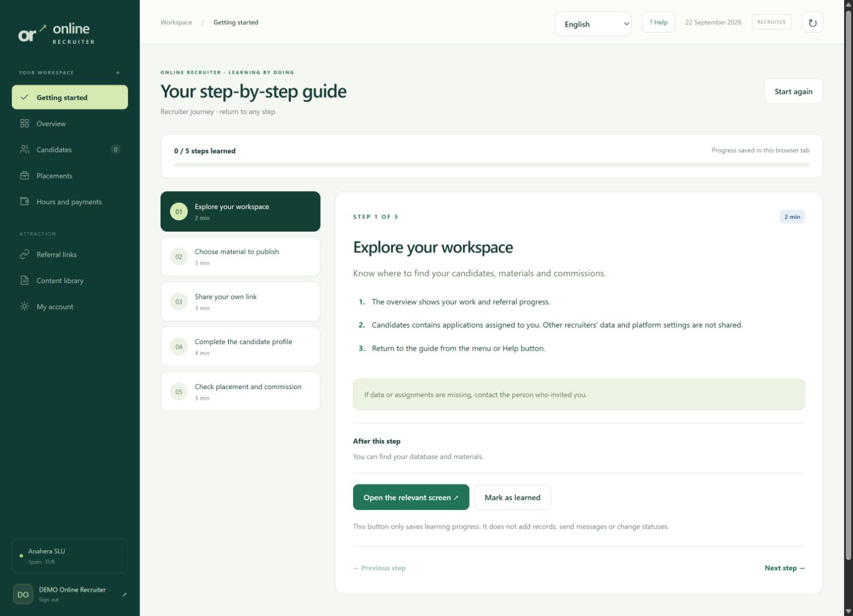Screen dimensions: 853x616
Task: Click the My account gear icon
Action: (x=25, y=307)
